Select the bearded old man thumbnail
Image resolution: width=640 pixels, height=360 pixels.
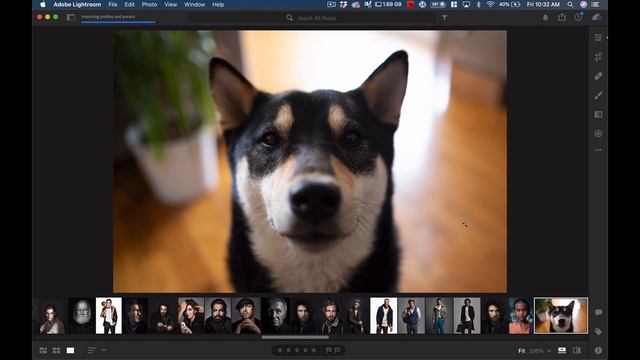tap(81, 316)
